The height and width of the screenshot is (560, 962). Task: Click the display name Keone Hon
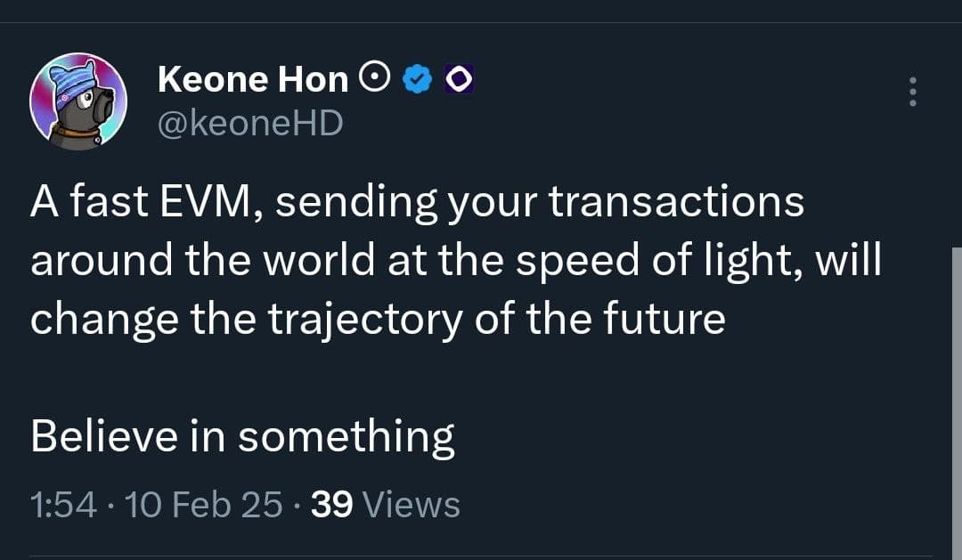click(252, 80)
